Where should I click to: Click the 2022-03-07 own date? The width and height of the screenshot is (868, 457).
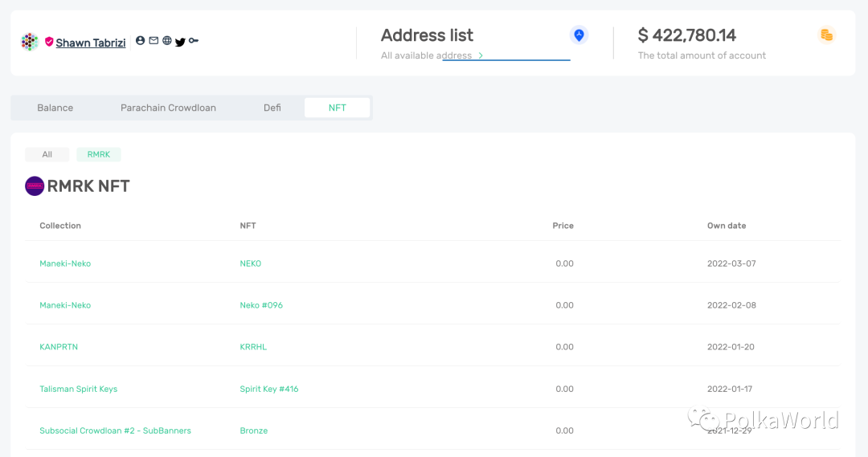coord(731,263)
